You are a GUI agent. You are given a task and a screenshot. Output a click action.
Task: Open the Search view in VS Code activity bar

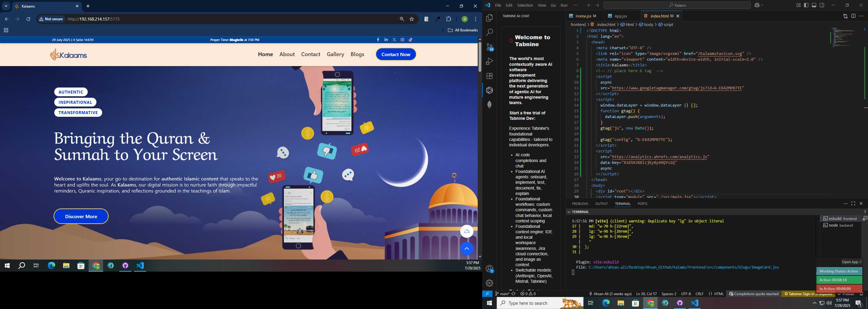point(489,32)
